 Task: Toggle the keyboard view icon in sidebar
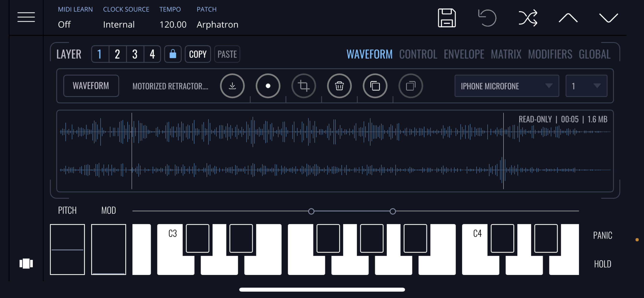[26, 263]
